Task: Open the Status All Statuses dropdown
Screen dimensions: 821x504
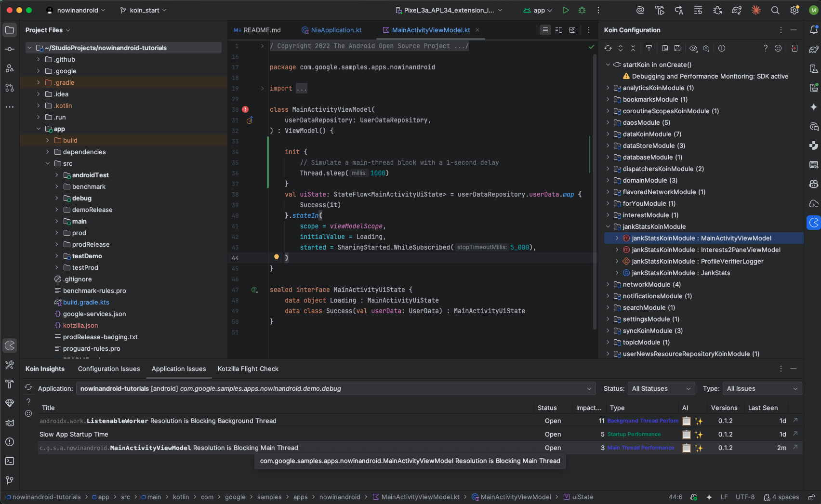Action: pyautogui.click(x=661, y=389)
